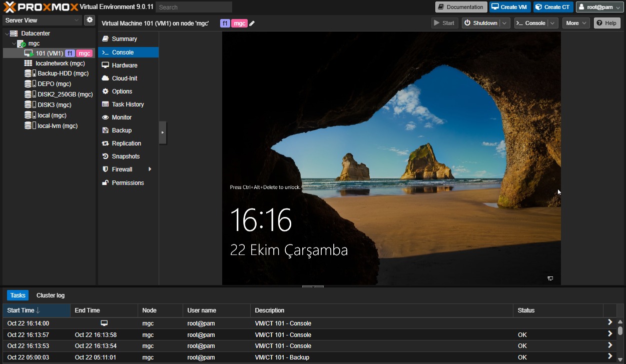
Task: Open the Backup-HDD (mgc) storage
Action: pyautogui.click(x=63, y=73)
